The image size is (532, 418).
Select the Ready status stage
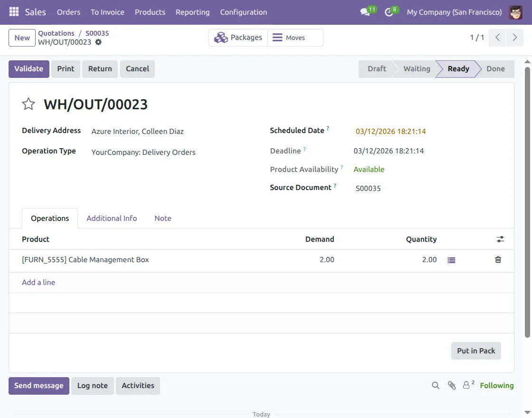(x=458, y=69)
